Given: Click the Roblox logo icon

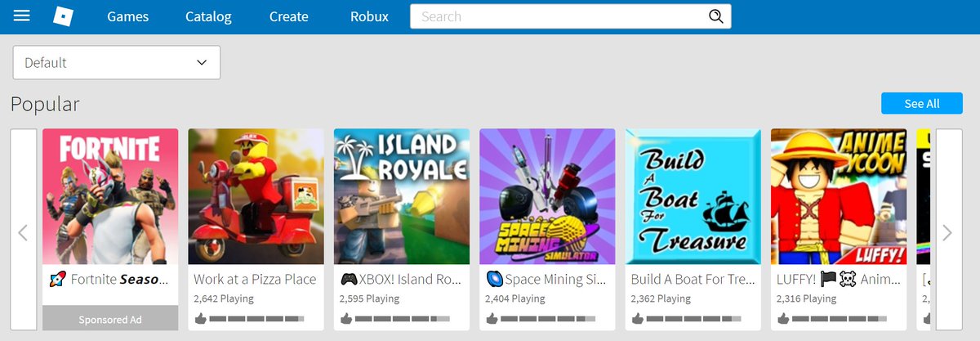Looking at the screenshot, I should point(62,16).
